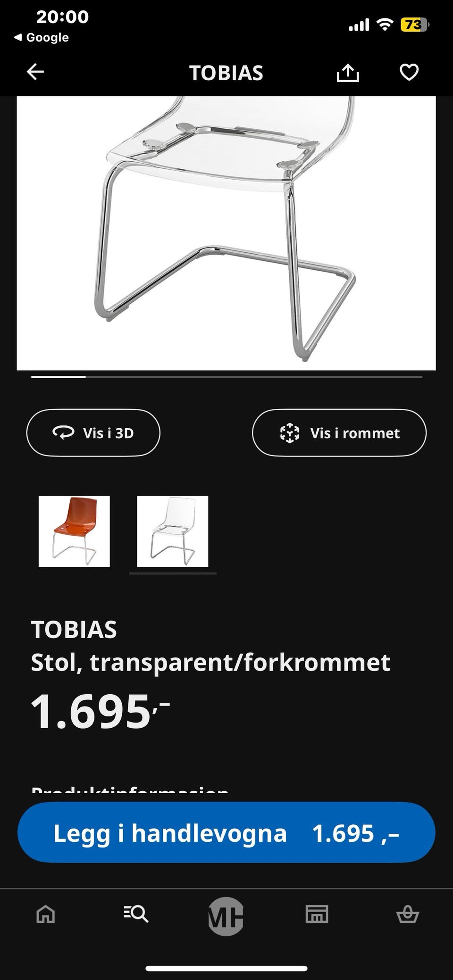Select the transparent chair variant thumbnail

coord(173,531)
